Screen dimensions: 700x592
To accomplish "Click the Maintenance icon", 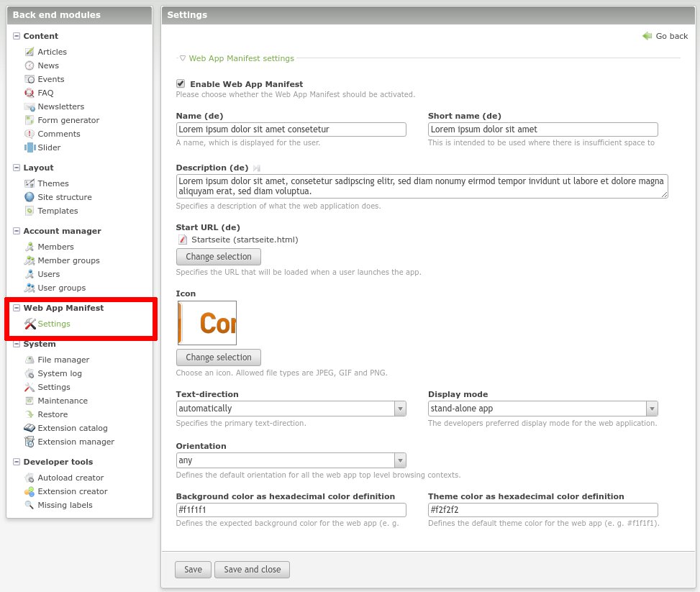I will 29,401.
